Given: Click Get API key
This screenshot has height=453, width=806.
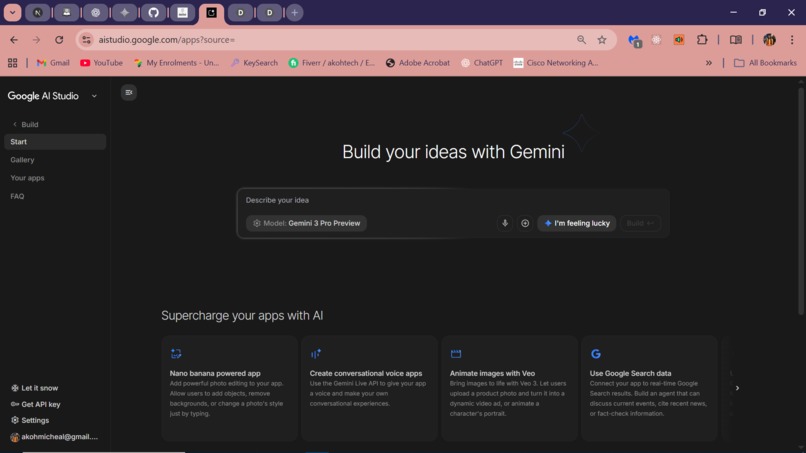Looking at the screenshot, I should point(35,405).
